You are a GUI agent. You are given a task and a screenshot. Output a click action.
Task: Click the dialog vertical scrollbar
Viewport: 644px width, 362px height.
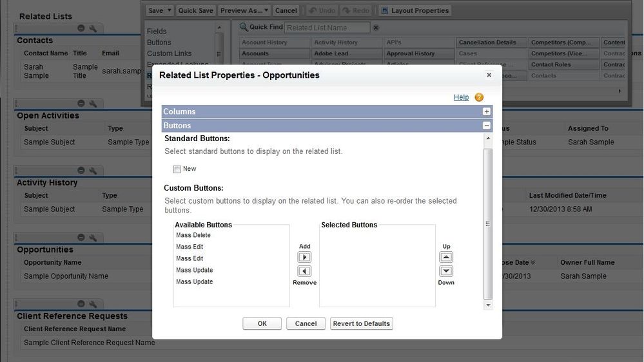click(488, 224)
